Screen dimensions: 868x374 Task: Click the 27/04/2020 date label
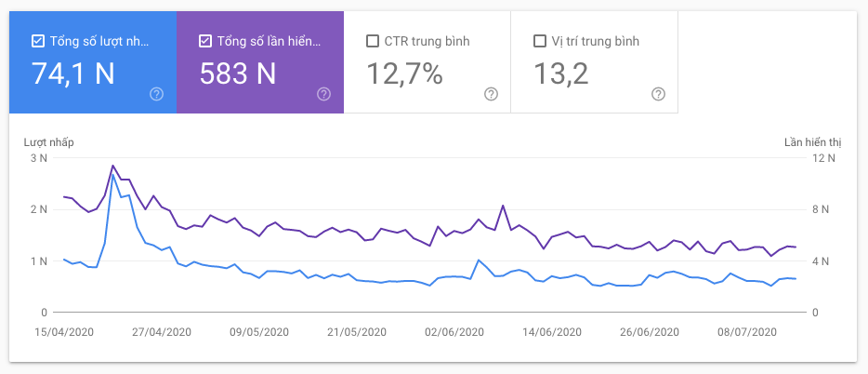point(162,332)
